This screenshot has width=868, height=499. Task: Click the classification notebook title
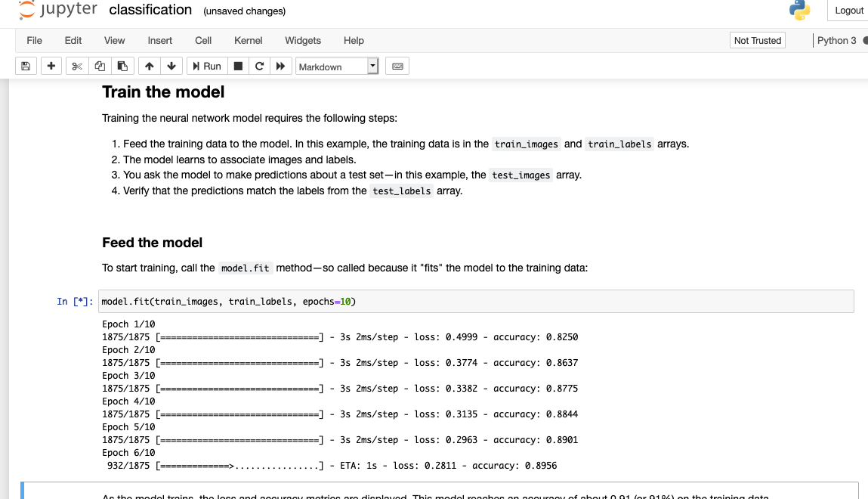pos(150,10)
